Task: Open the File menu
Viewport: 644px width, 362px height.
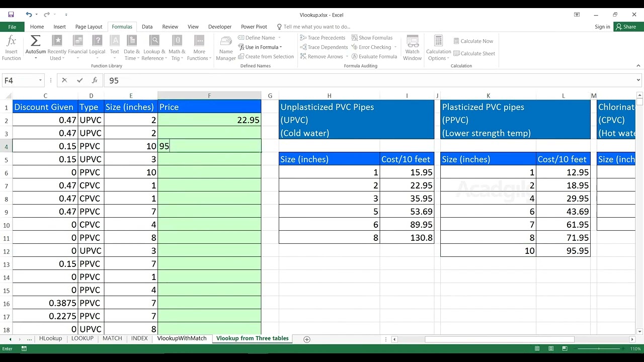Action: (x=12, y=27)
